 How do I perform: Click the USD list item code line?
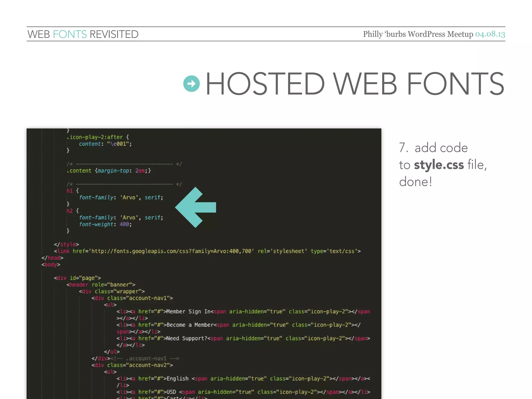click(243, 392)
